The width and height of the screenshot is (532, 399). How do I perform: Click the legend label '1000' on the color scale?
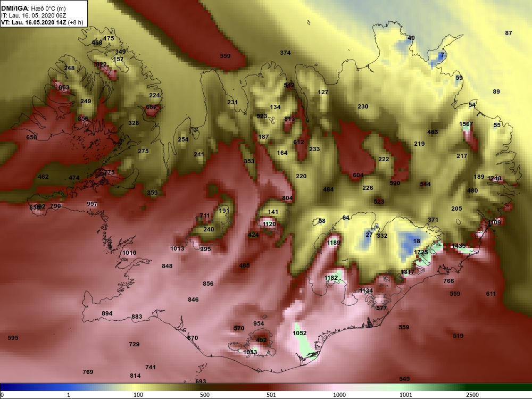tap(339, 395)
